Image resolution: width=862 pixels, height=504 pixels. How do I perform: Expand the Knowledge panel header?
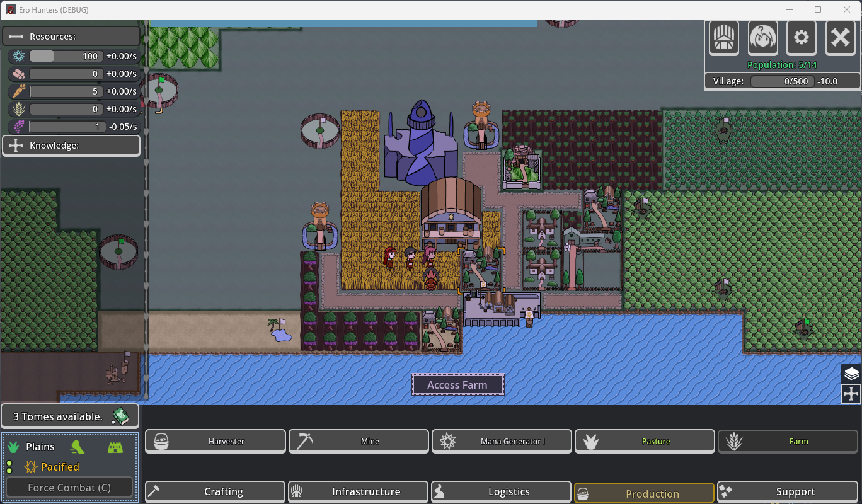71,146
